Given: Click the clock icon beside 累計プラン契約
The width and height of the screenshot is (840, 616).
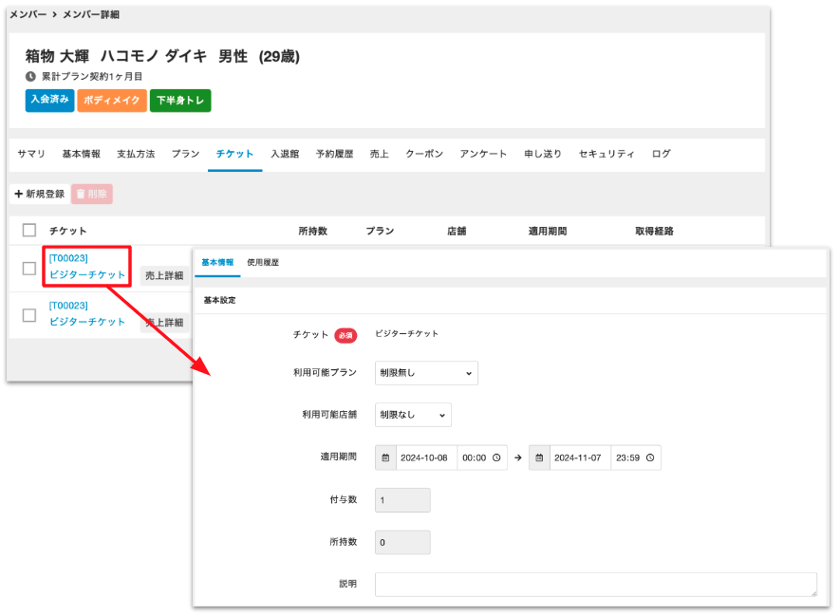Looking at the screenshot, I should coord(31,76).
